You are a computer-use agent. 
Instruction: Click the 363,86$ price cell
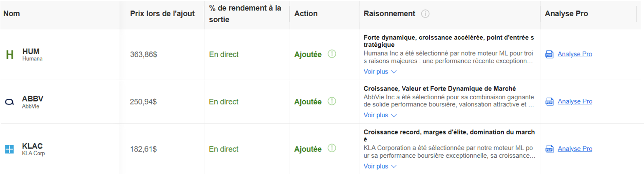click(144, 54)
